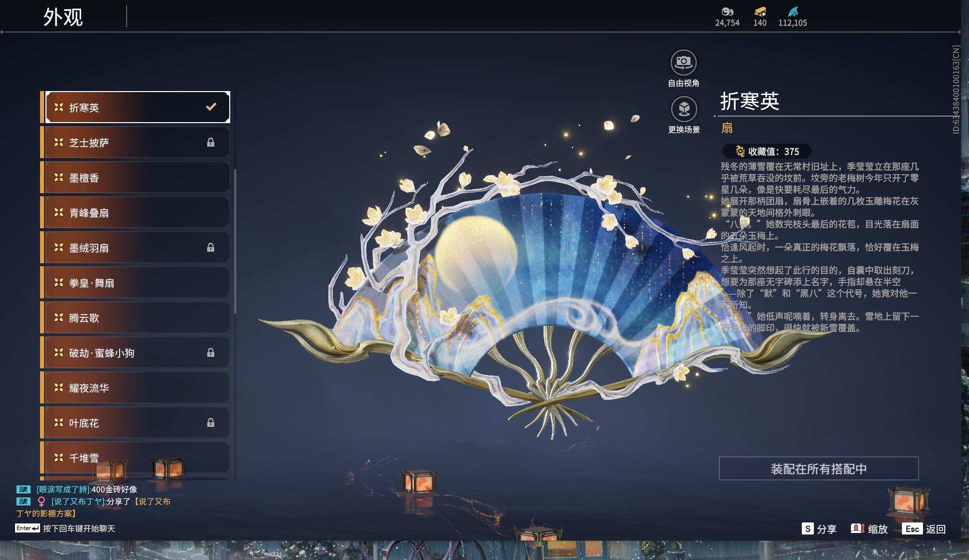Click 装配在所有搭配中 equip button
The width and height of the screenshot is (969, 560).
[x=818, y=468]
